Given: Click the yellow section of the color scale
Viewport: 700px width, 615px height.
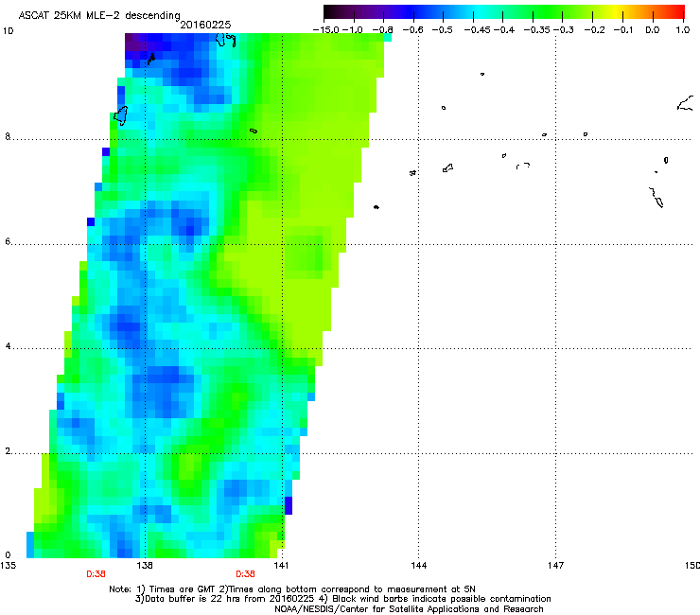Looking at the screenshot, I should tap(614, 11).
